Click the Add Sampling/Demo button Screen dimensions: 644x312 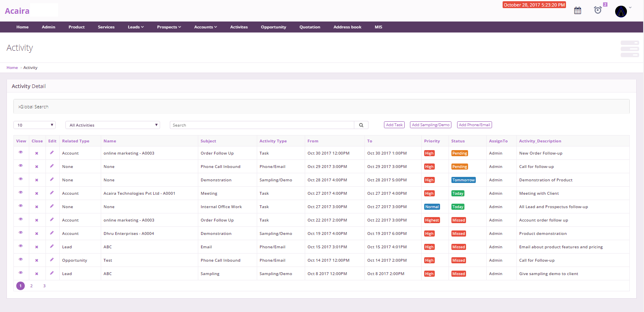[x=430, y=125]
